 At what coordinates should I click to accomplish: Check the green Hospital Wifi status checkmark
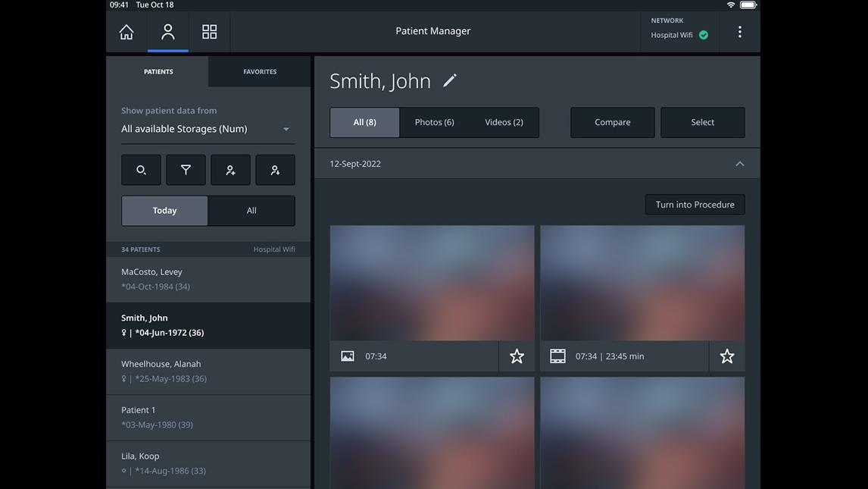(704, 35)
